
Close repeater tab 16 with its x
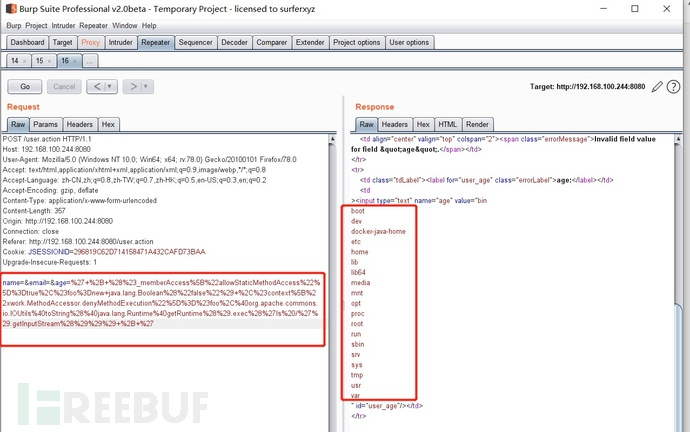pyautogui.click(x=75, y=61)
